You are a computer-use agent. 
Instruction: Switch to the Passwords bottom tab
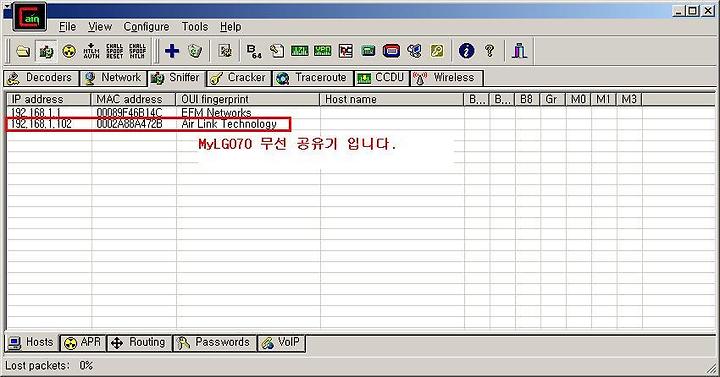[x=214, y=343]
